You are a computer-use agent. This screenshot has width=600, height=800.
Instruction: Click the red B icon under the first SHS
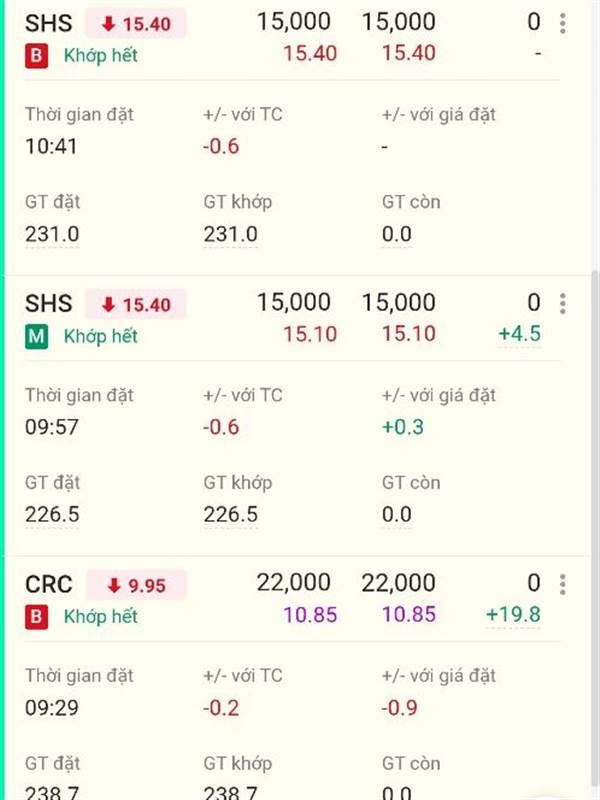(37, 56)
